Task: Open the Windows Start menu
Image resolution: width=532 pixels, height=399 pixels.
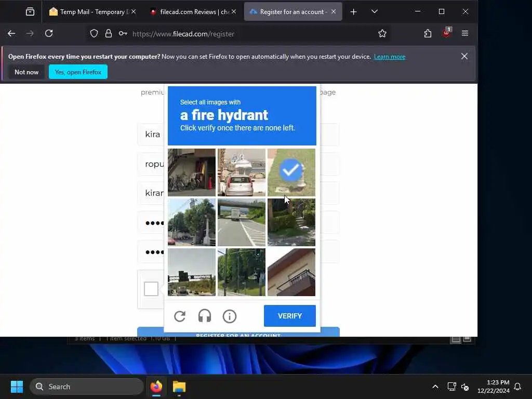Action: 17,387
